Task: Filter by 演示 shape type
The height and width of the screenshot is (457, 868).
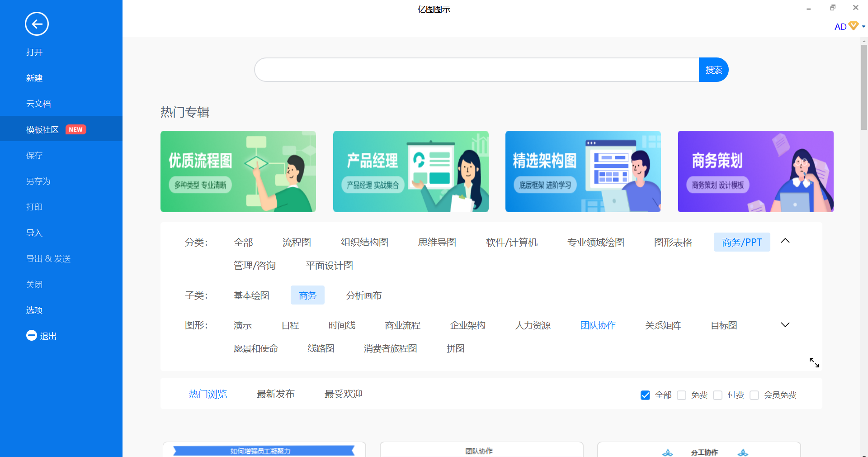Action: click(243, 325)
